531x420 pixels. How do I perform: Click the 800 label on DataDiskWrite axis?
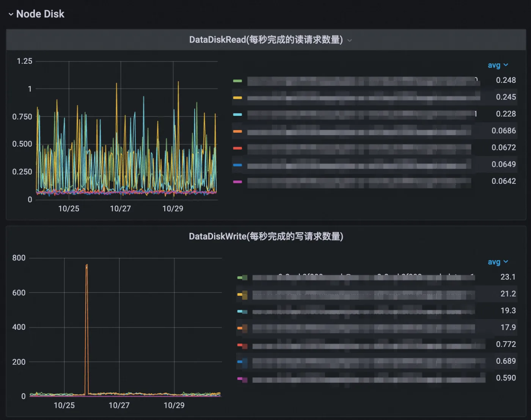coord(19,258)
